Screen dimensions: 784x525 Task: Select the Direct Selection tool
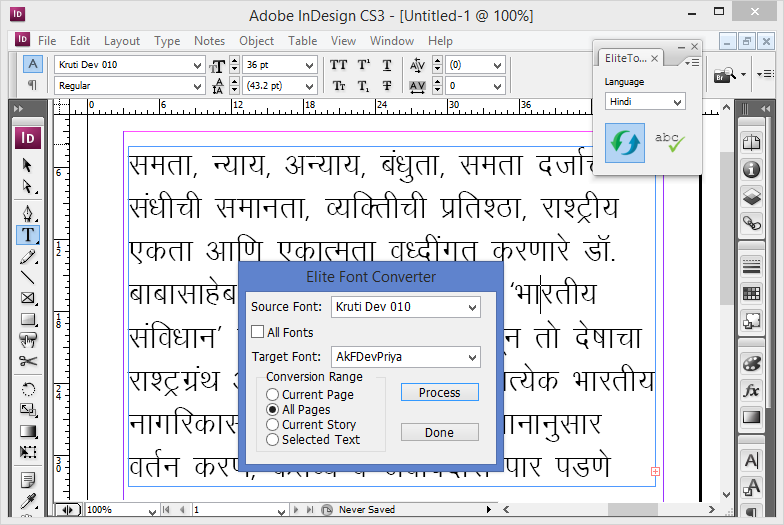tap(27, 187)
